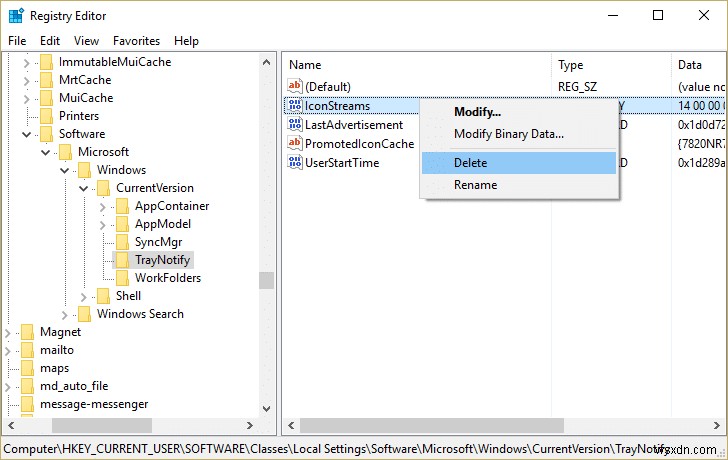
Task: Expand the Windows Search key
Action: tap(65, 315)
